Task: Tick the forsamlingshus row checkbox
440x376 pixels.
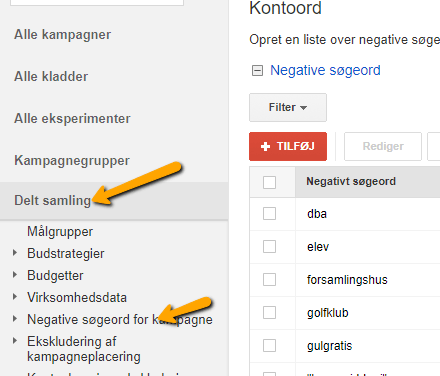Action: pos(269,280)
